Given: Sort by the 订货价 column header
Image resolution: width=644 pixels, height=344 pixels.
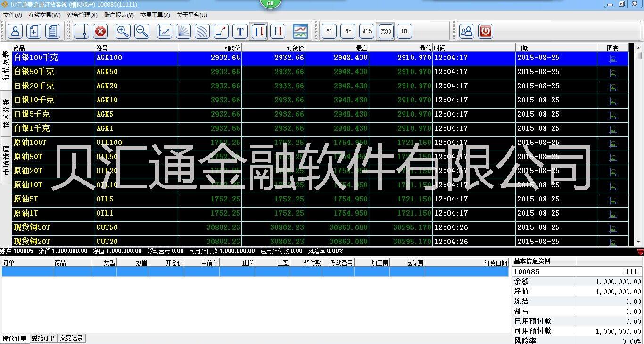Looking at the screenshot, I should point(273,48).
